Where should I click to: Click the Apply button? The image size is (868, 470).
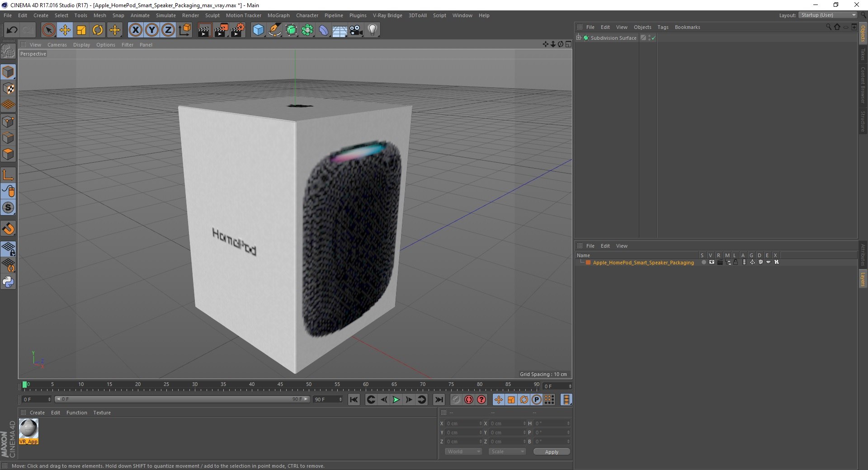coord(552,451)
